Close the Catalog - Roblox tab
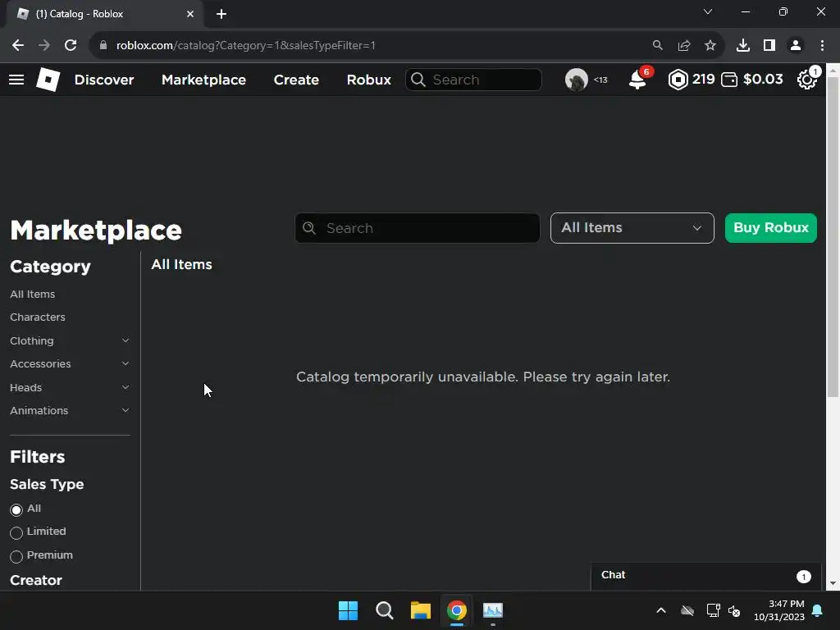840x630 pixels. pyautogui.click(x=190, y=14)
